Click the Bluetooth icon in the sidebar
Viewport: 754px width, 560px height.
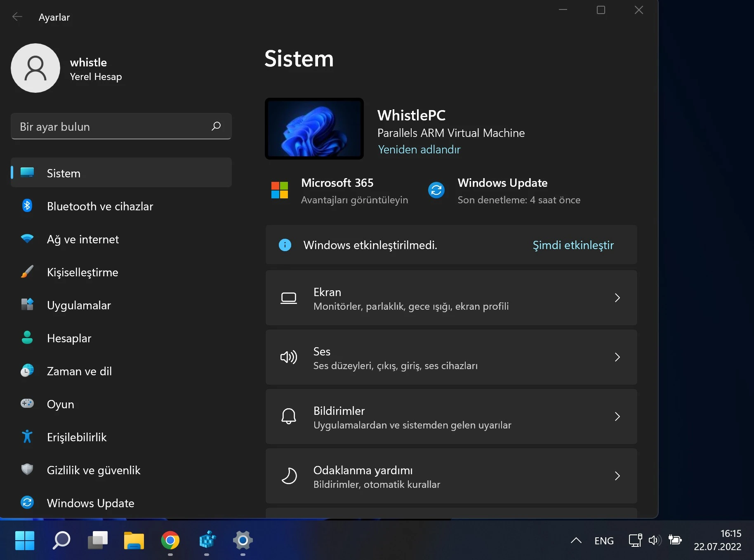tap(27, 205)
